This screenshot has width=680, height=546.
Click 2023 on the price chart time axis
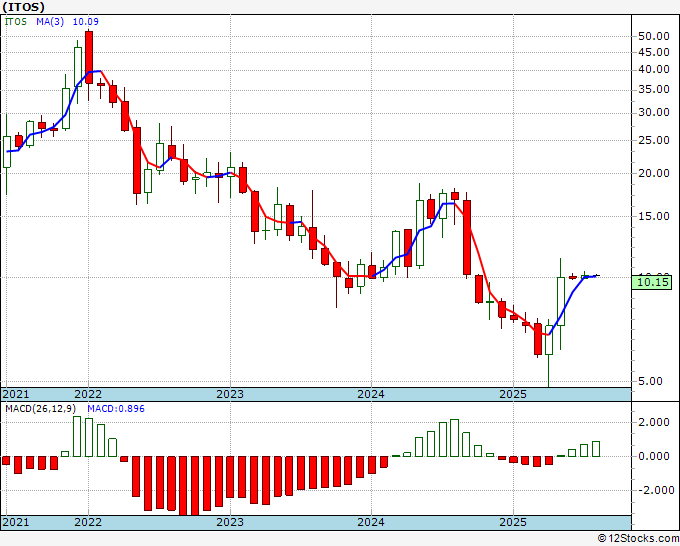[230, 394]
